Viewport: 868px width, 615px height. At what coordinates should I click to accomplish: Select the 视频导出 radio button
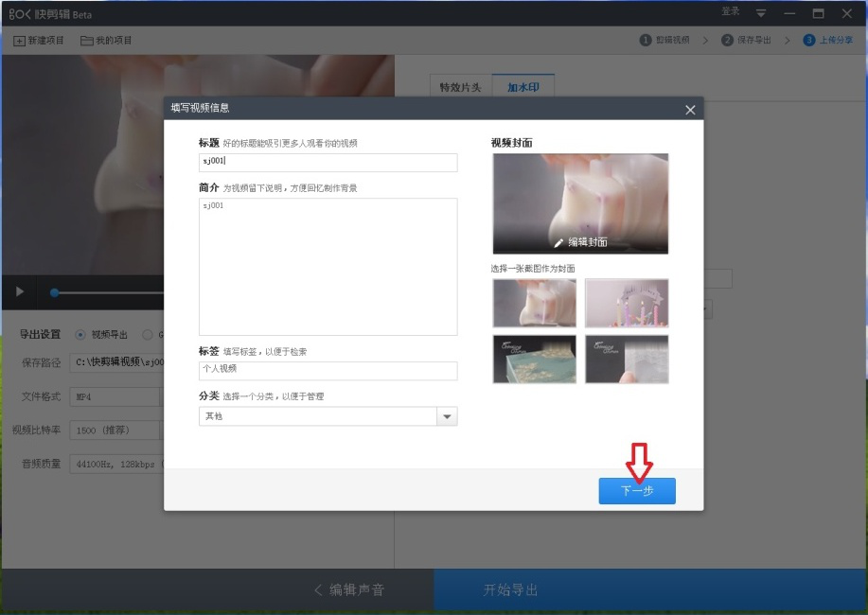[x=80, y=334]
